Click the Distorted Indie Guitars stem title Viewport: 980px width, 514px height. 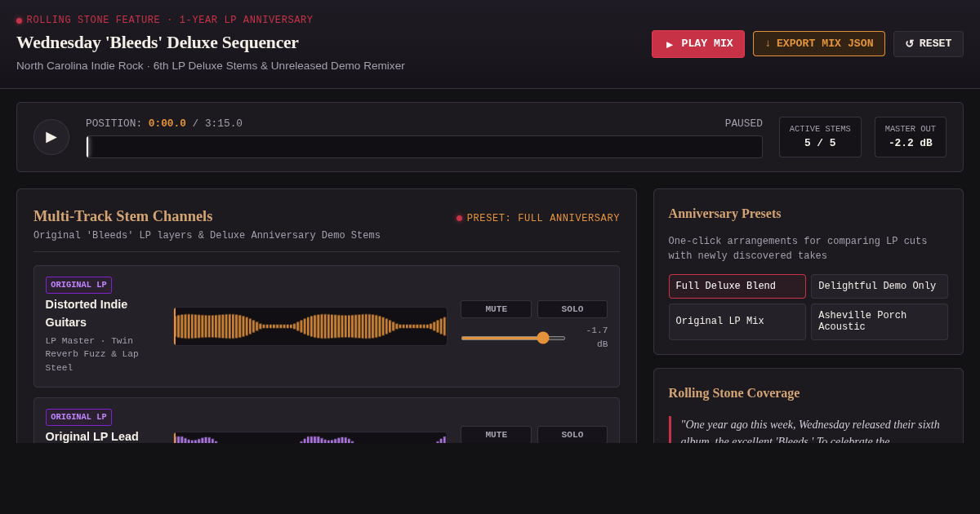point(87,313)
